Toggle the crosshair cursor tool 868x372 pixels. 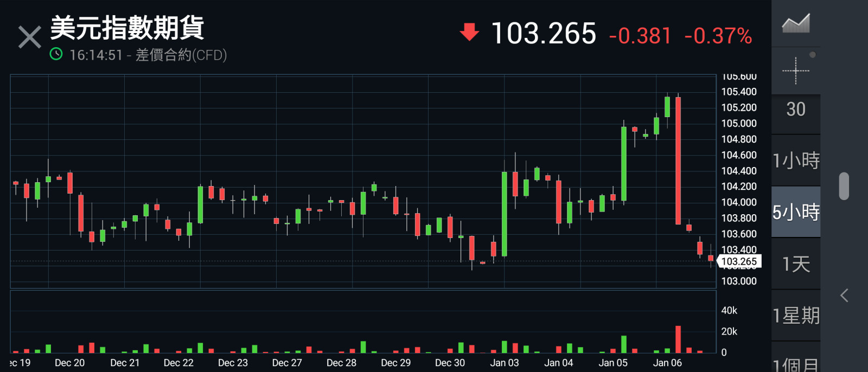[795, 71]
